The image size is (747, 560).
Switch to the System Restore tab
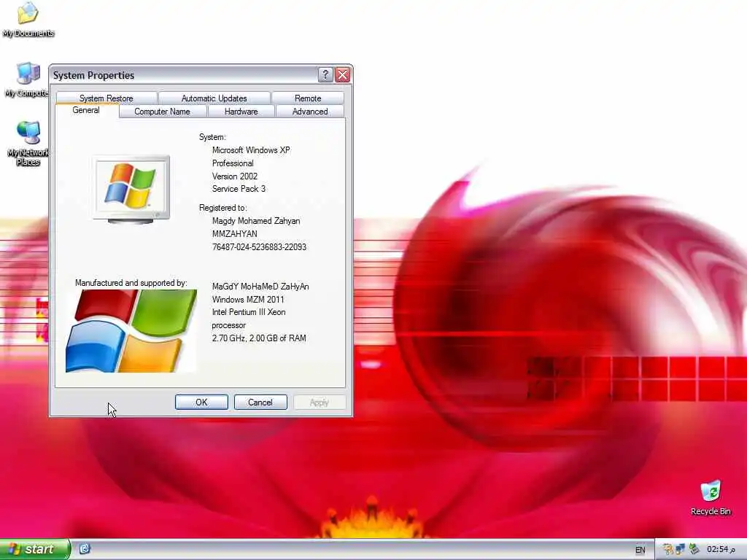tap(107, 98)
